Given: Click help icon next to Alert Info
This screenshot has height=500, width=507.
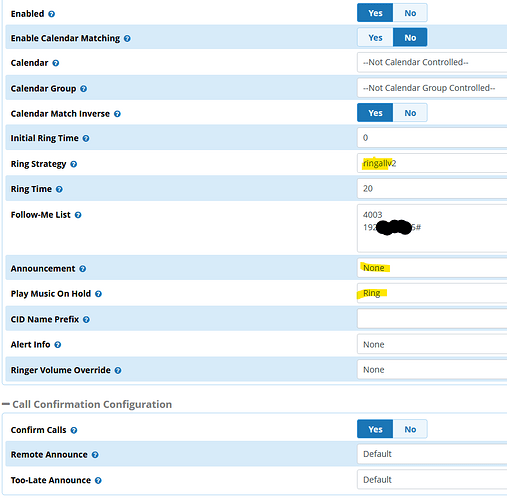Looking at the screenshot, I should tap(58, 345).
